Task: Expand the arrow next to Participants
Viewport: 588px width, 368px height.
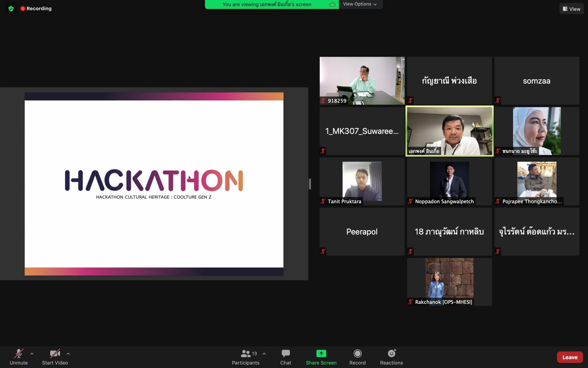Action: pos(264,354)
